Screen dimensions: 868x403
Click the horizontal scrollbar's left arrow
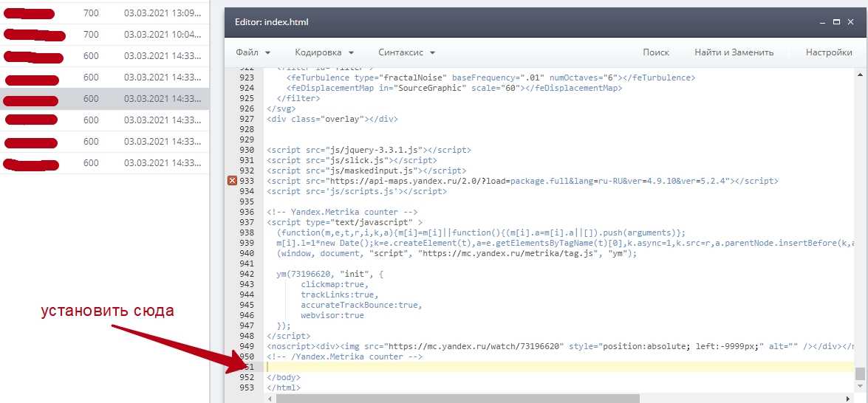click(271, 399)
